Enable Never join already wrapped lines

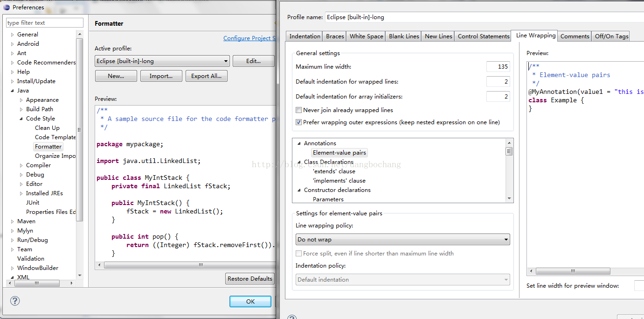point(298,110)
